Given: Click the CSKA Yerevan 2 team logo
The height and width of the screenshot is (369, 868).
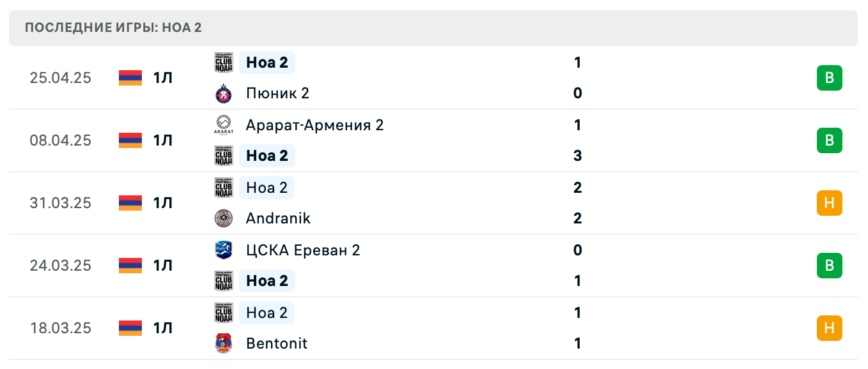Looking at the screenshot, I should pyautogui.click(x=224, y=250).
